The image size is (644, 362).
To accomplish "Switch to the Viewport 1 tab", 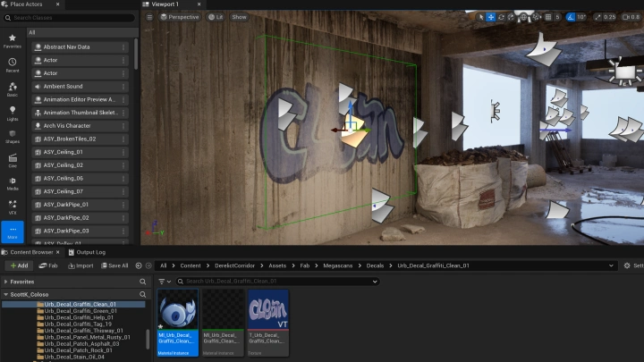I will (166, 4).
